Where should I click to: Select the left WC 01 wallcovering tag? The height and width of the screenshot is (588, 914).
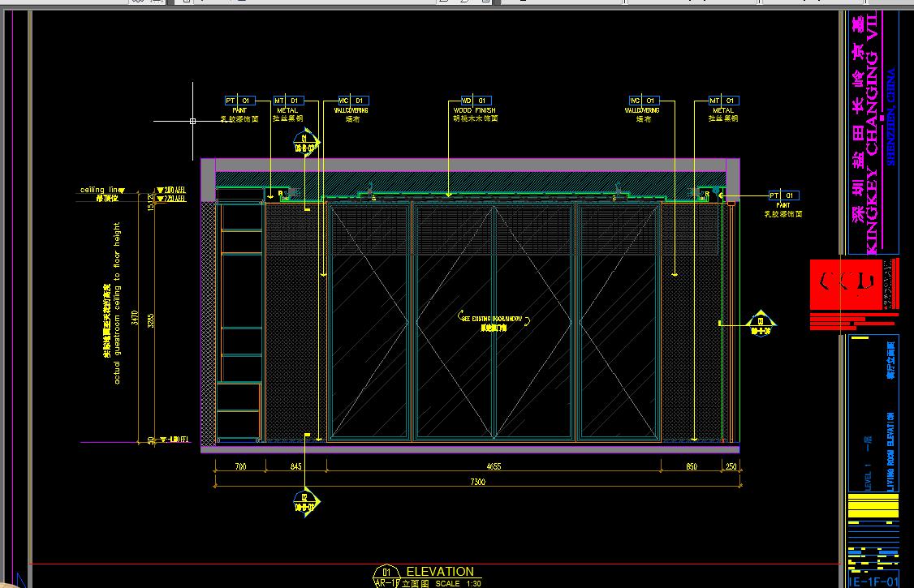pos(354,101)
